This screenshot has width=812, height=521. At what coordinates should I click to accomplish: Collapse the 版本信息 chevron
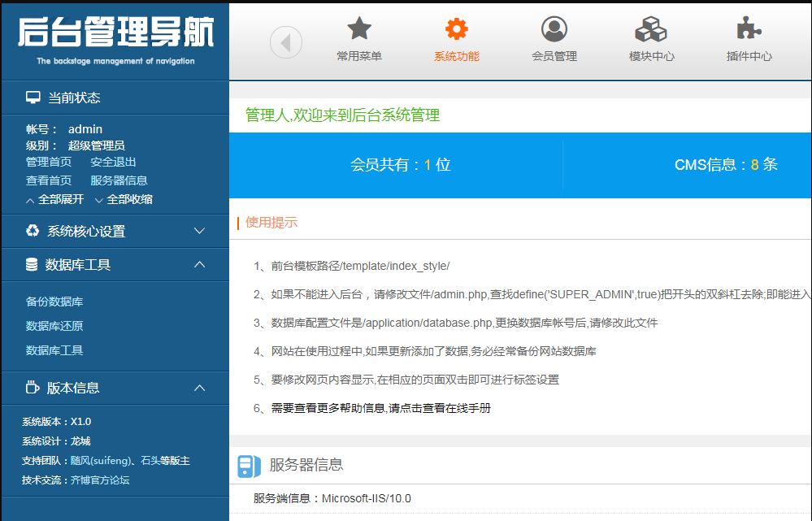[199, 388]
